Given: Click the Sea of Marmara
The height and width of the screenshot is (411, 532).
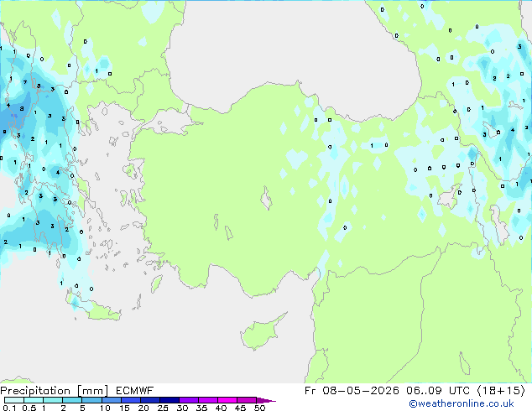Looking at the screenshot, I should point(166,124).
